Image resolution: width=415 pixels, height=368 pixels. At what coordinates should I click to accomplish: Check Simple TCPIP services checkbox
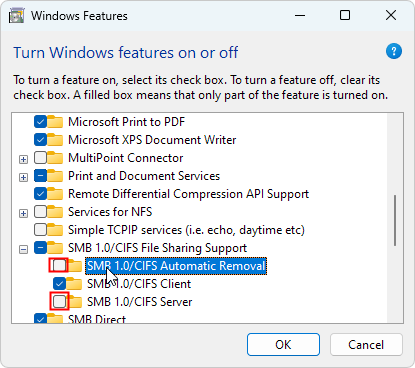pos(40,230)
